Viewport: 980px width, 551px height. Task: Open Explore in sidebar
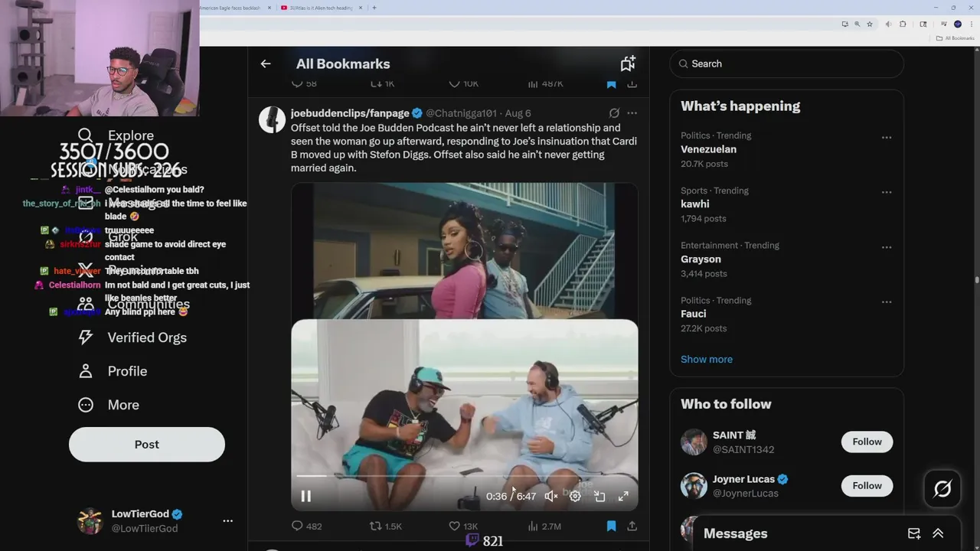point(116,135)
